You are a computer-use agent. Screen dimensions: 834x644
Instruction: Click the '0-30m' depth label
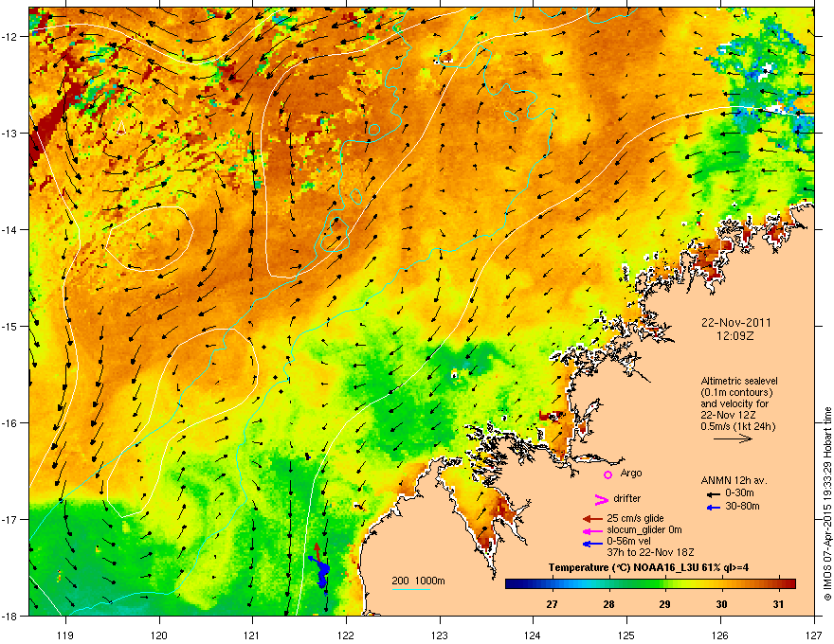click(739, 493)
